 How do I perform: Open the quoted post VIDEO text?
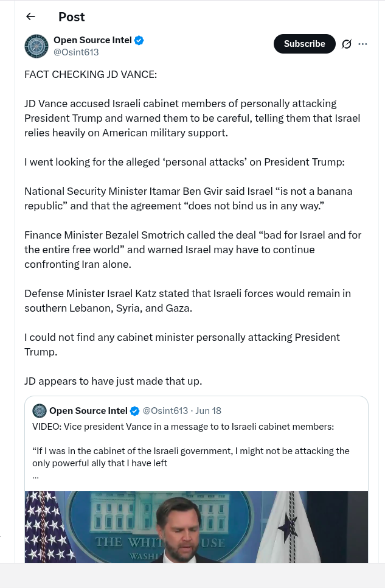(183, 427)
